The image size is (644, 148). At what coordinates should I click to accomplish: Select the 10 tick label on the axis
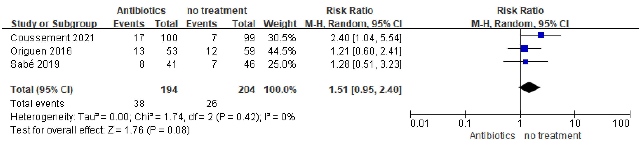pyautogui.click(x=575, y=124)
